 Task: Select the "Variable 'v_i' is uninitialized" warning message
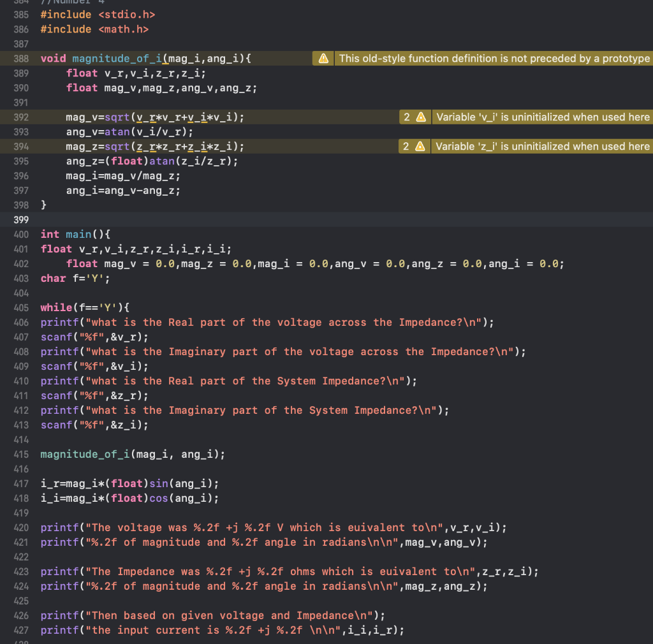(x=542, y=117)
